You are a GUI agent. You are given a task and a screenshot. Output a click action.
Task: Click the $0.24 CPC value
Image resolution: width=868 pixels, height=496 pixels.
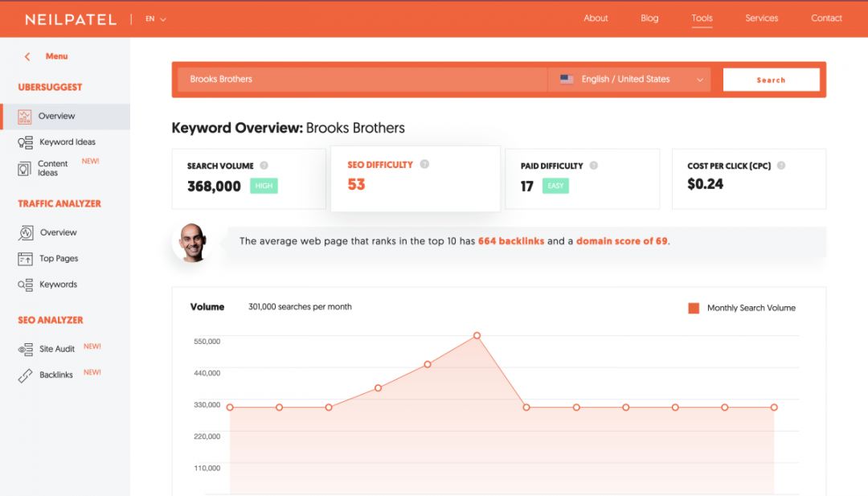(x=706, y=184)
